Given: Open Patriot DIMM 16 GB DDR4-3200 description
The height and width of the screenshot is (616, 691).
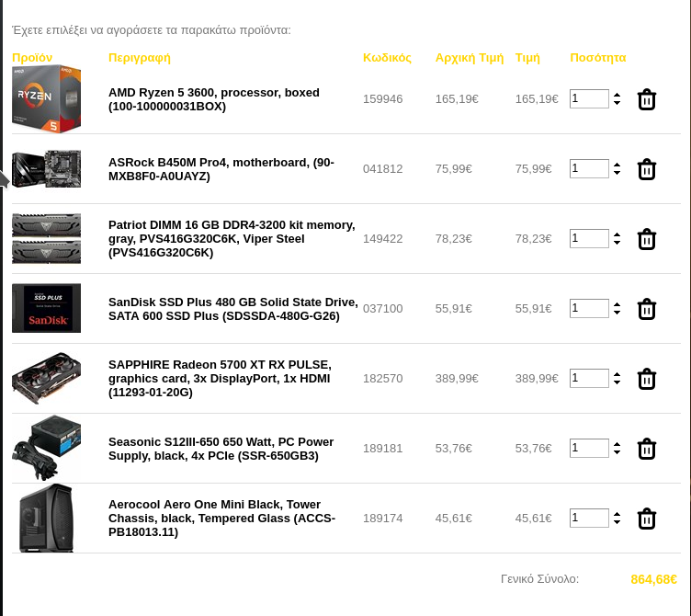Looking at the screenshot, I should tap(232, 238).
